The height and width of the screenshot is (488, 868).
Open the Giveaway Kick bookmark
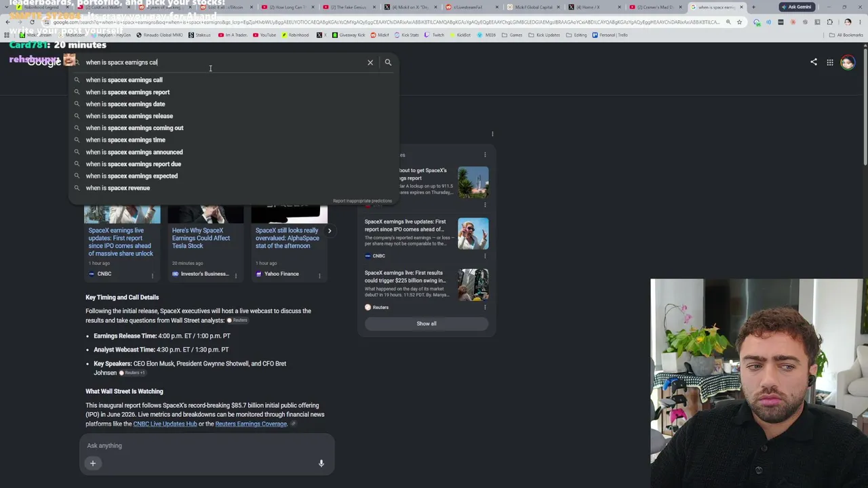(349, 35)
